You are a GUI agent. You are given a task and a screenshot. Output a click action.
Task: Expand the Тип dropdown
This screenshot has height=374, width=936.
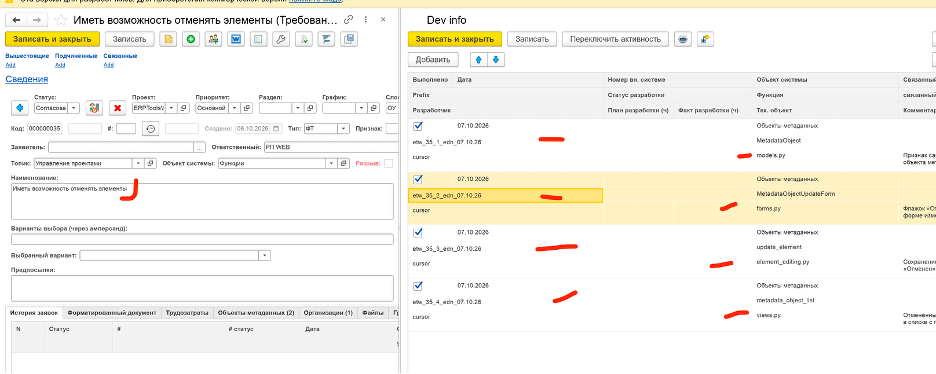[x=344, y=129]
